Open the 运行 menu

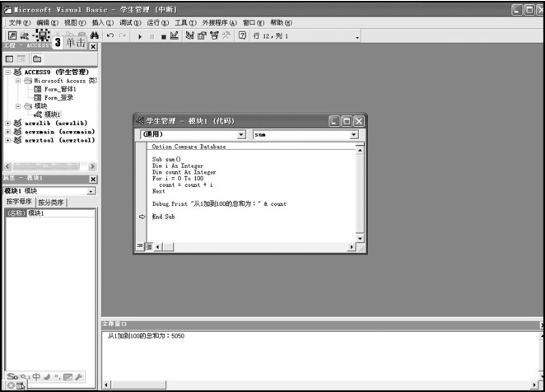point(158,22)
